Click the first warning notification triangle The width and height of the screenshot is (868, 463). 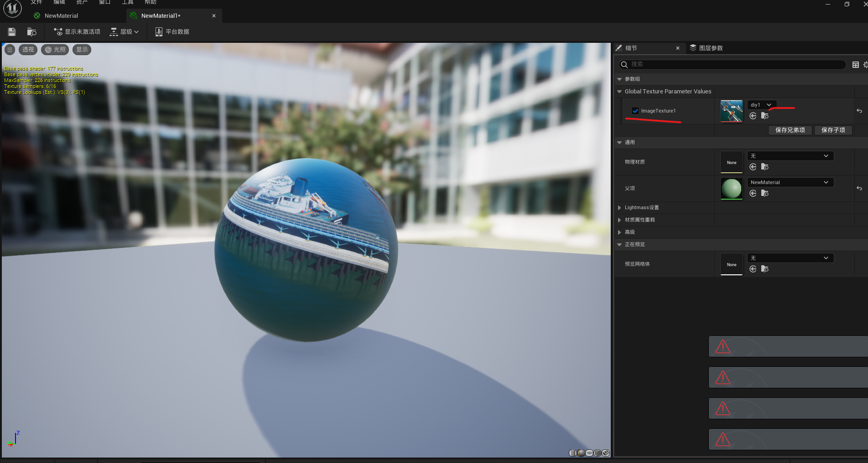coord(723,347)
